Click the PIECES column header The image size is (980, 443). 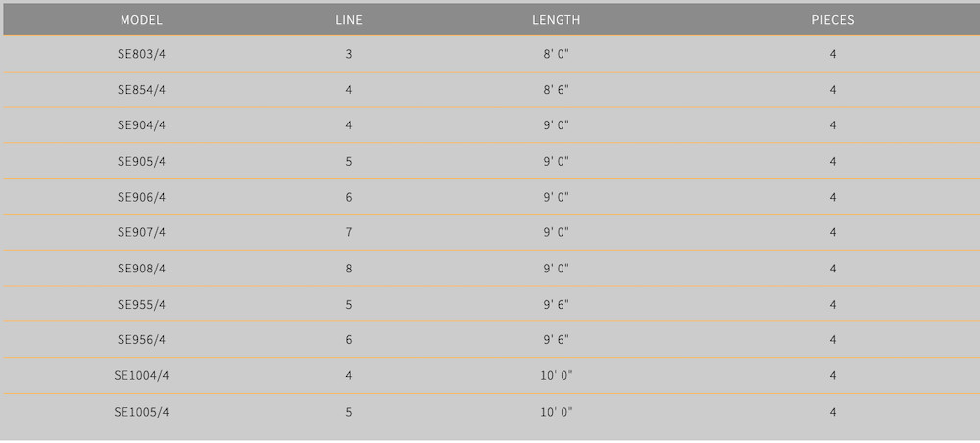coord(832,20)
